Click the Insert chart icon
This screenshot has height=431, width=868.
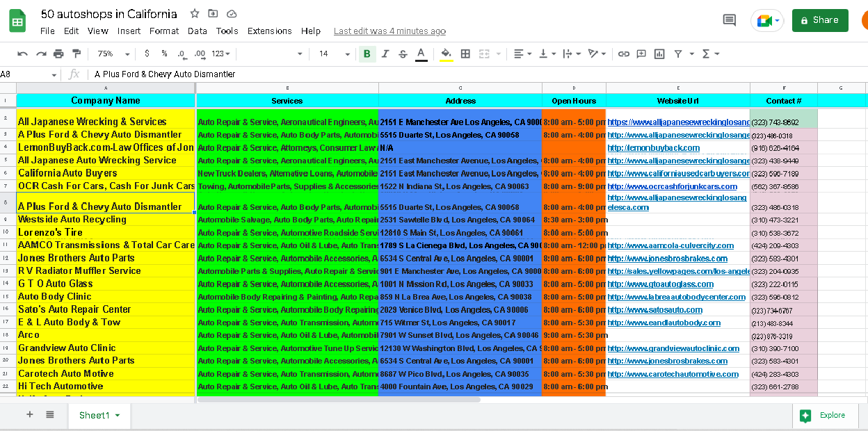coord(659,54)
